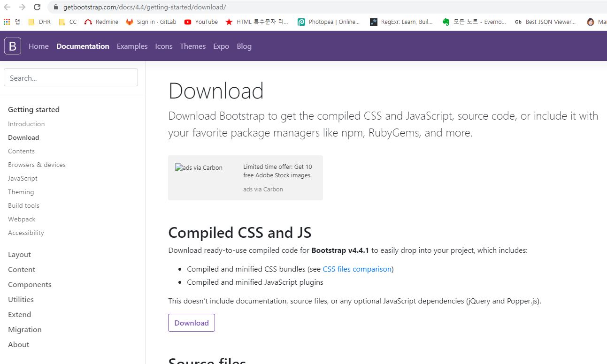Open Contents in sidebar

(21, 151)
